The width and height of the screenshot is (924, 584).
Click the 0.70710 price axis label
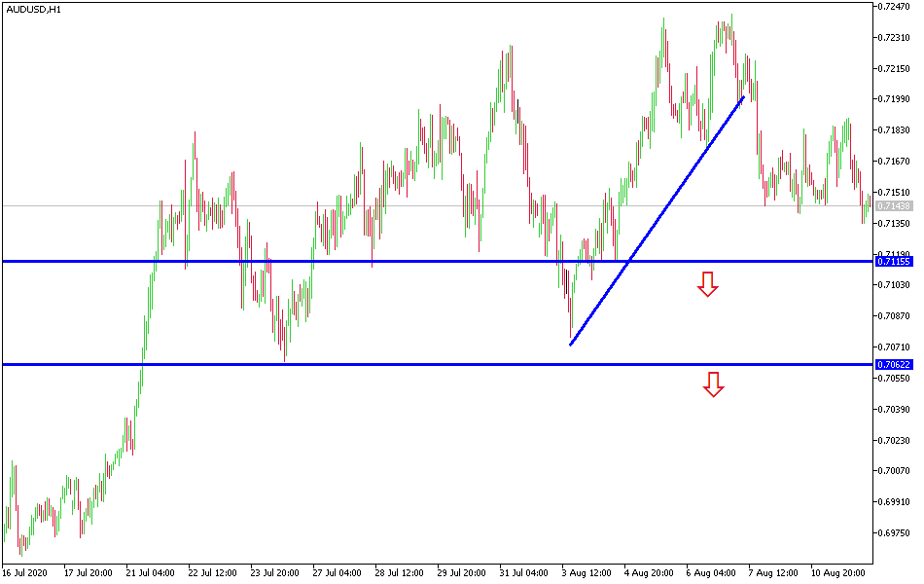click(893, 347)
